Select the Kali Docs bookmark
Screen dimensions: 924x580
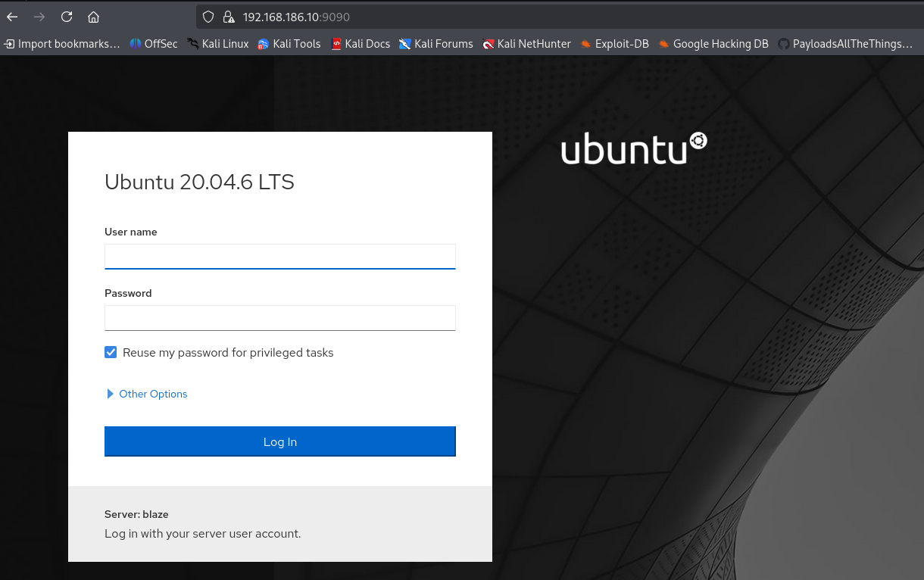[x=361, y=44]
